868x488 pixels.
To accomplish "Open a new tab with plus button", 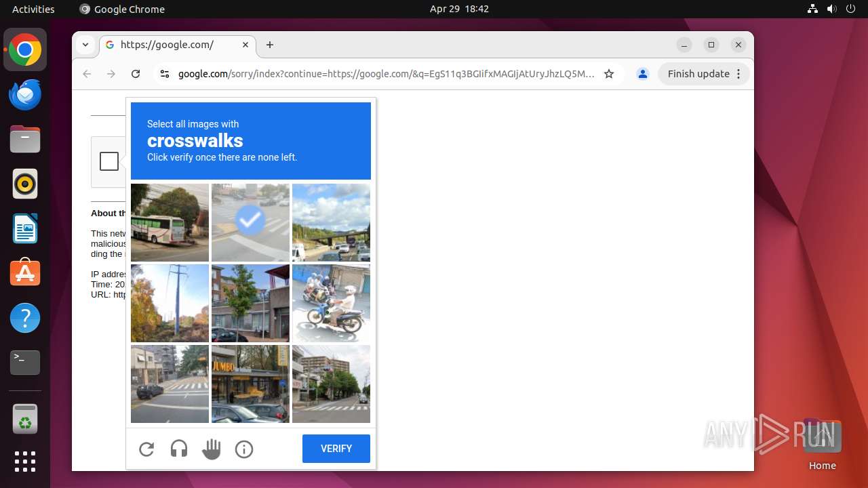I will tap(270, 45).
